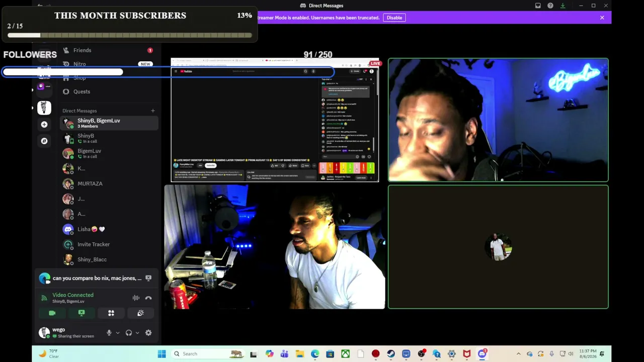644x362 pixels.
Task: Mute the microphone
Action: 109,333
